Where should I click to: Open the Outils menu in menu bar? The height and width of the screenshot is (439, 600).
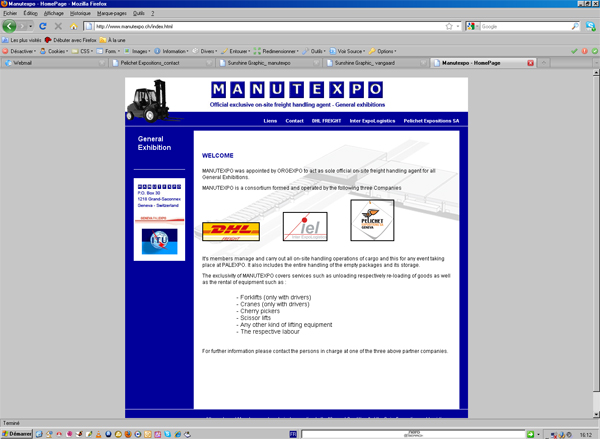point(139,13)
